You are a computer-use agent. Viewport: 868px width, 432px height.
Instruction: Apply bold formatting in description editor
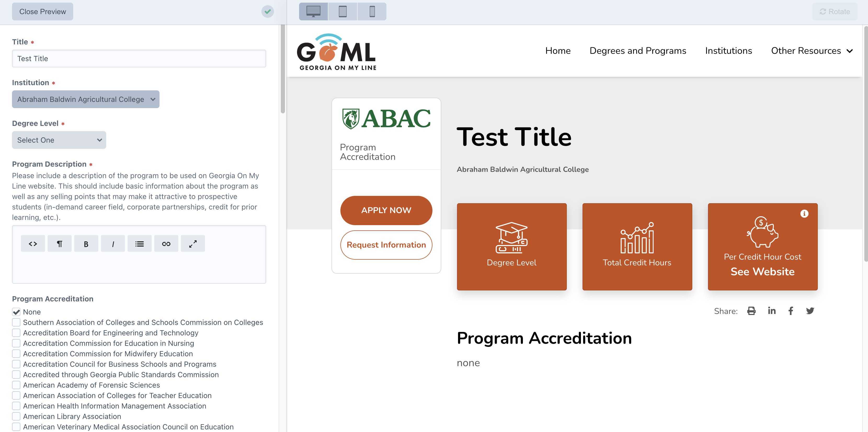click(x=86, y=243)
